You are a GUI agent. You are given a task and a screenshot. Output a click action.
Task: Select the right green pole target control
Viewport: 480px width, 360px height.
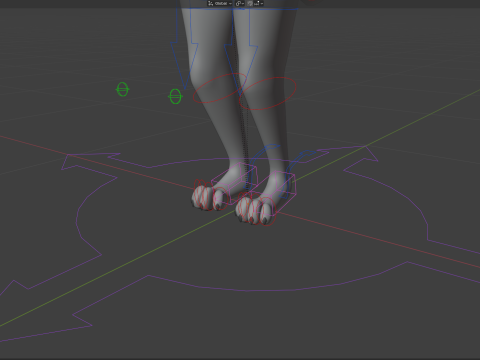[x=175, y=96]
